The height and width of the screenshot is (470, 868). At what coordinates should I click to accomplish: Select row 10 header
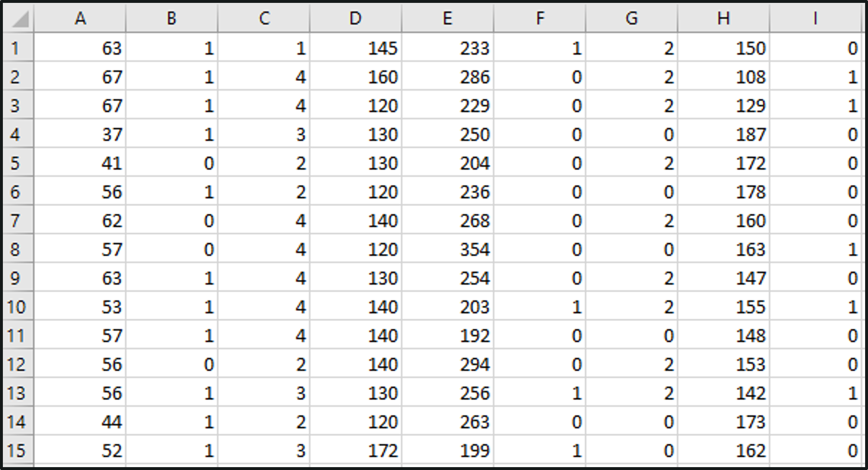pos(16,307)
